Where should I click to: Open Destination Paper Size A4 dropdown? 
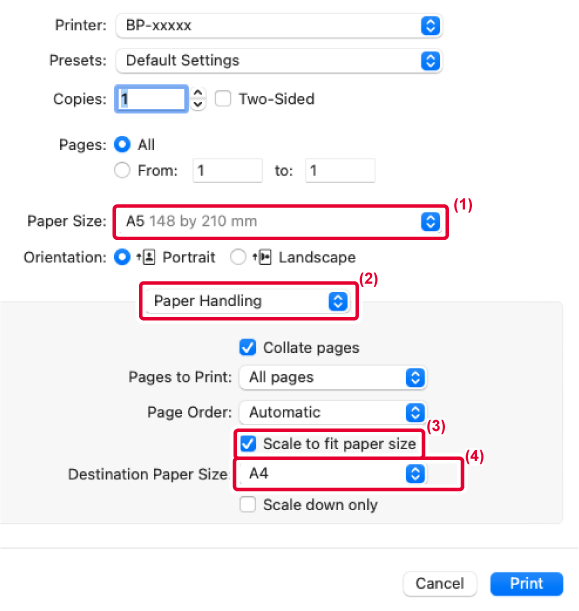pos(333,474)
